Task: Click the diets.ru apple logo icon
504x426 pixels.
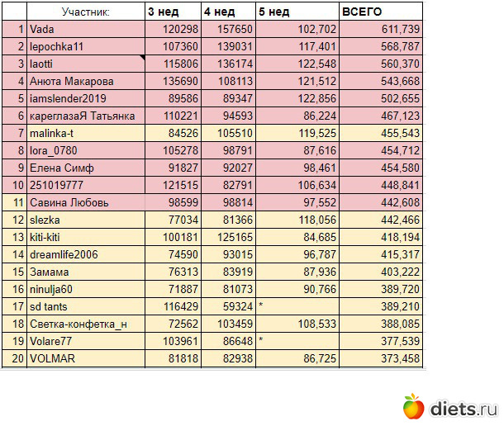Action: pos(413,406)
